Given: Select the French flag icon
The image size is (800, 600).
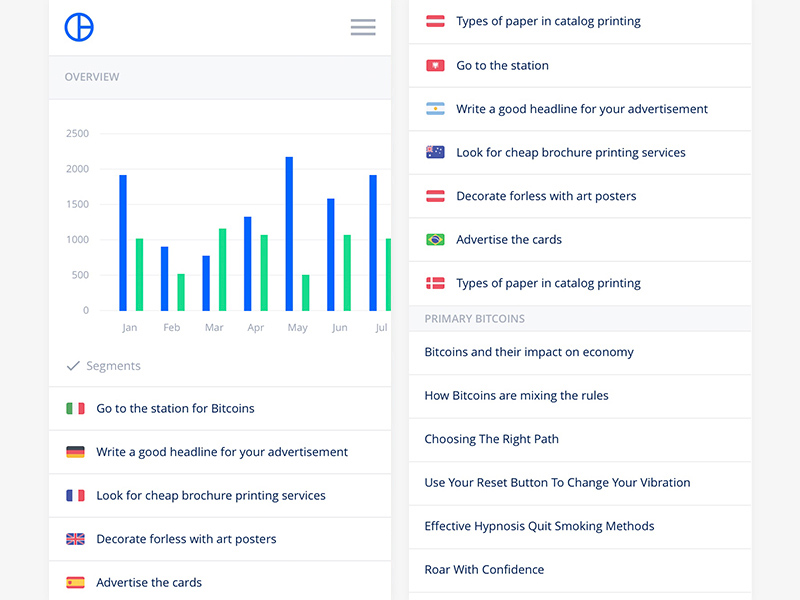Looking at the screenshot, I should click(75, 495).
